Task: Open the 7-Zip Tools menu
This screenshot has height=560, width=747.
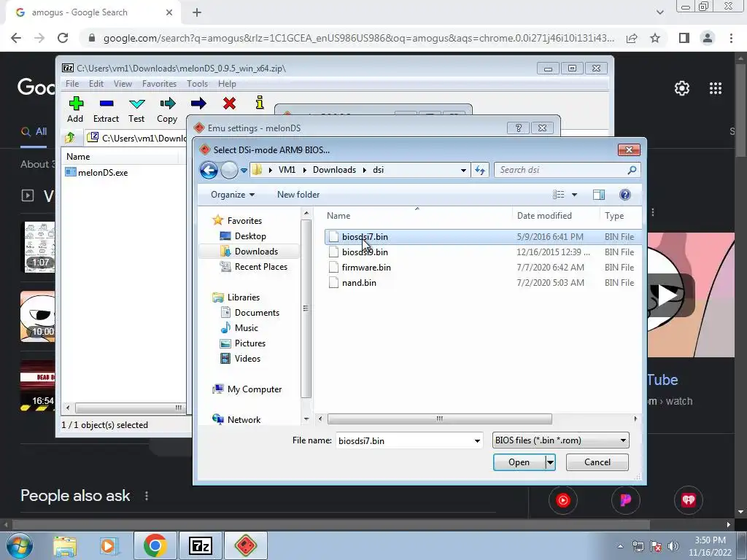Action: pyautogui.click(x=197, y=83)
